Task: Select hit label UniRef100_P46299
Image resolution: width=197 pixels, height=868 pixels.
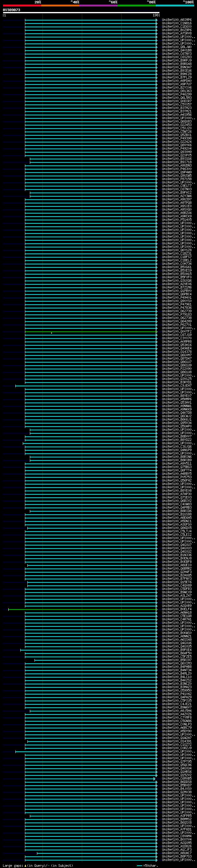Action: 177,94
